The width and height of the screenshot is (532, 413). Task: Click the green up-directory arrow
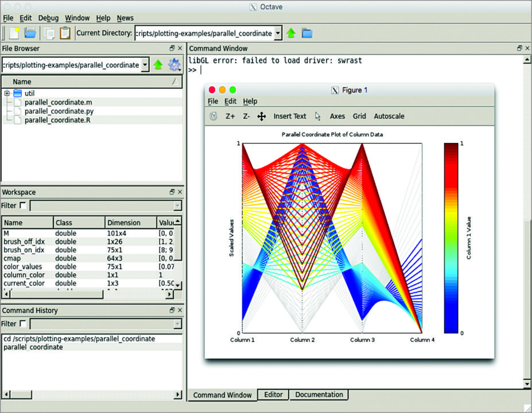tap(291, 33)
